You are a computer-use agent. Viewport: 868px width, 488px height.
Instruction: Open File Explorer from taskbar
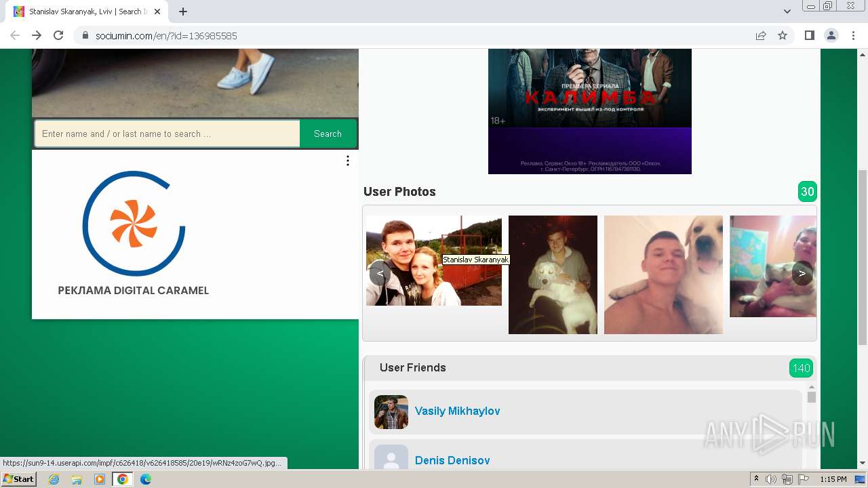(77, 479)
